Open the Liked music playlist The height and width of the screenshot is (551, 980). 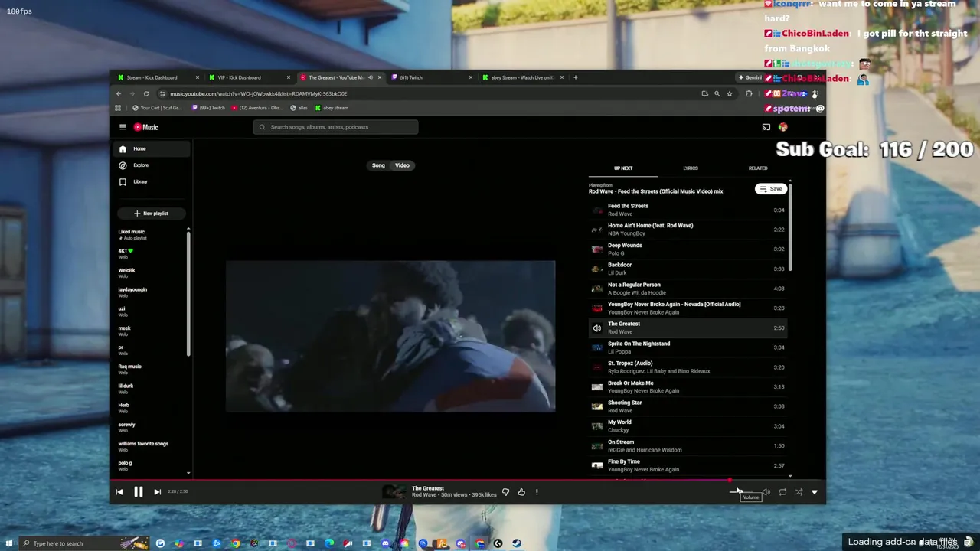click(150, 234)
